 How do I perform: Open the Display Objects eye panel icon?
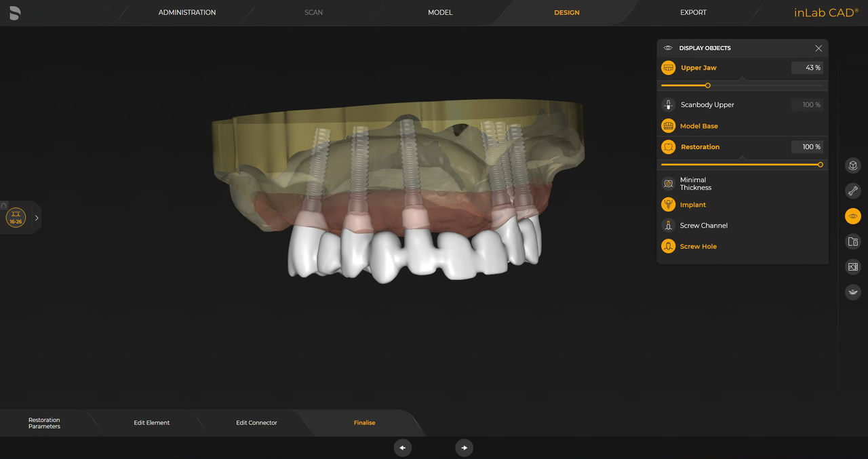point(852,216)
